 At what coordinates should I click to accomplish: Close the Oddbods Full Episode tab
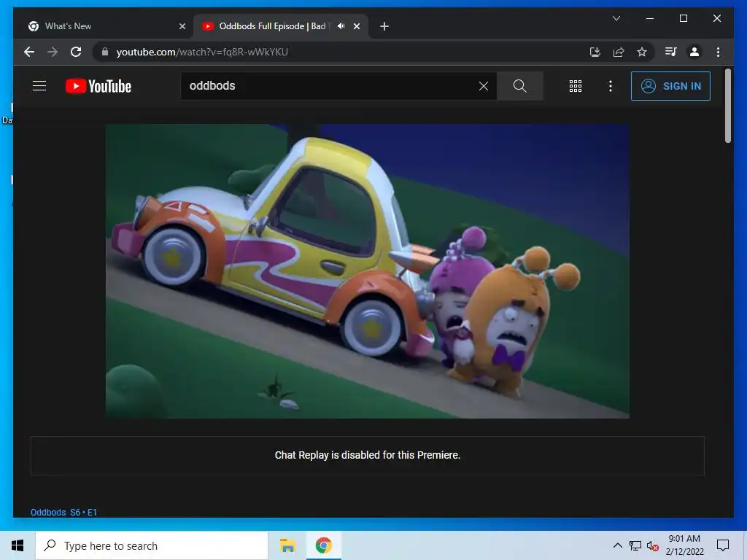point(356,26)
